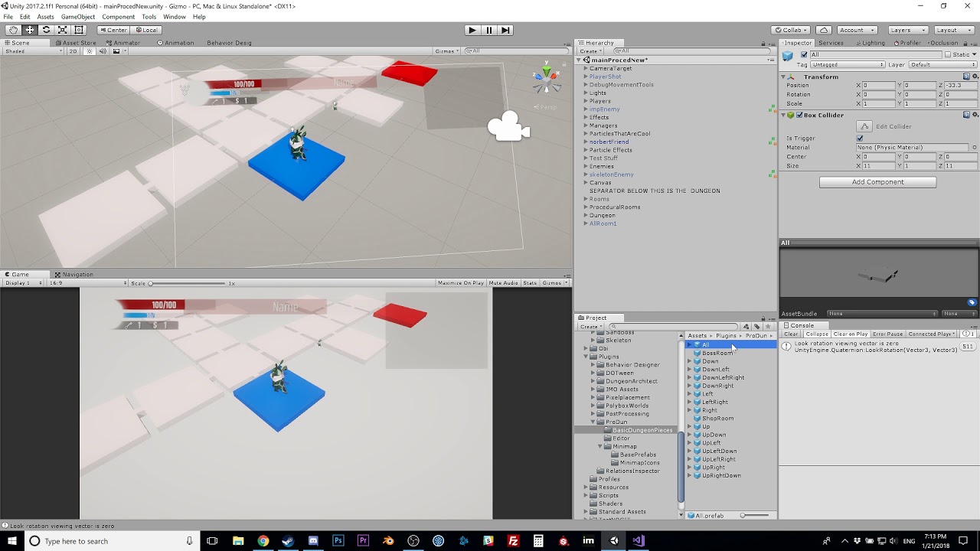Open the GameObject menu

[78, 17]
